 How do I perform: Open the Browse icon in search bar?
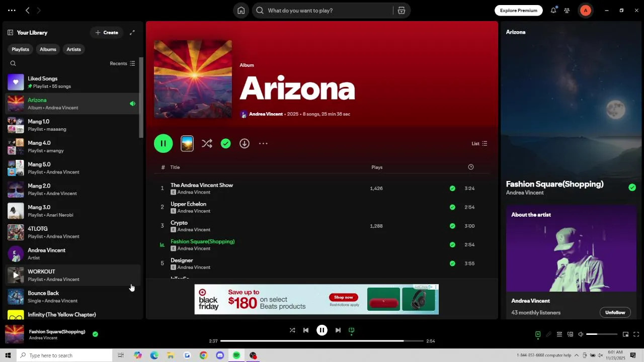coord(401,11)
